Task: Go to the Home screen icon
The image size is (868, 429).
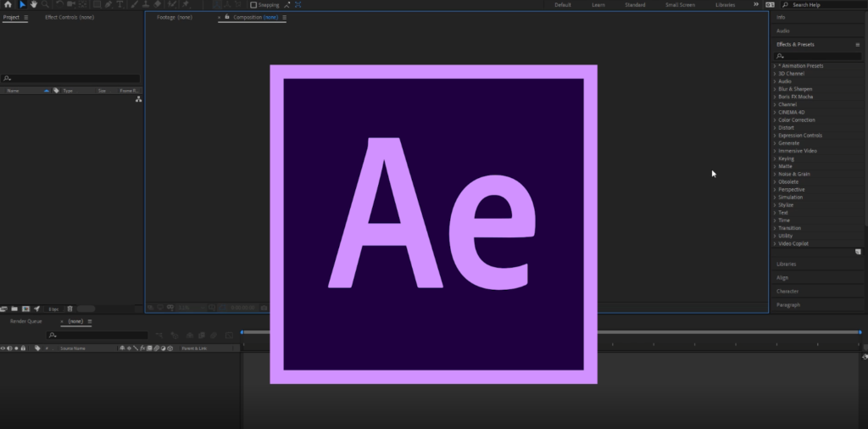Action: tap(8, 4)
